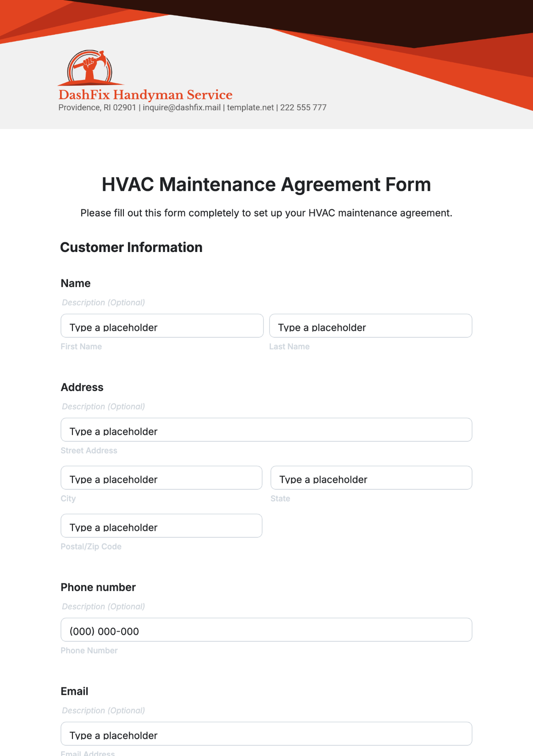
Task: Click the Email Address input field
Action: (x=266, y=734)
